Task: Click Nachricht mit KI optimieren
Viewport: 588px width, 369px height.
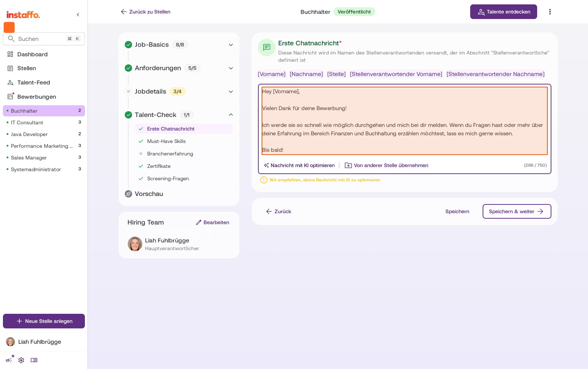Action: (x=299, y=165)
